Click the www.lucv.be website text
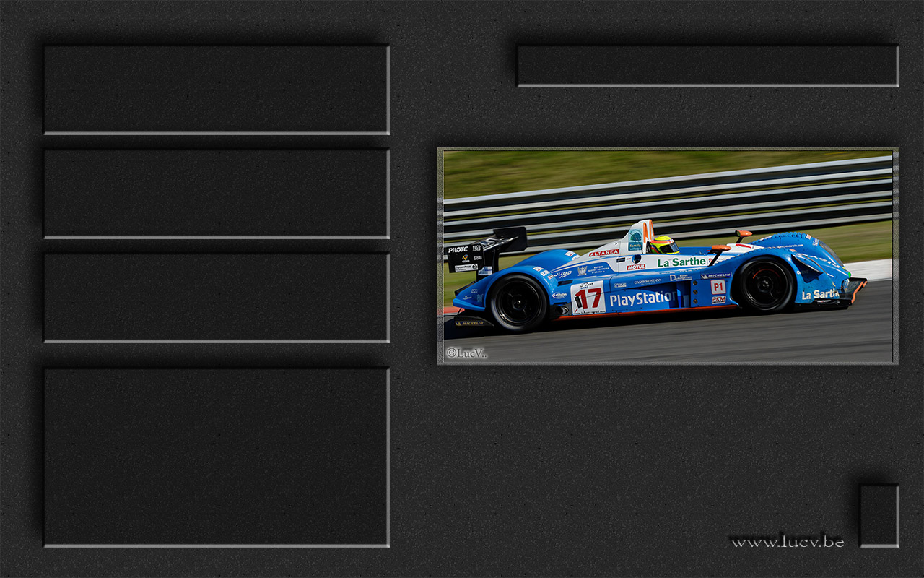Screen dimensions: 924x578 [x=787, y=541]
